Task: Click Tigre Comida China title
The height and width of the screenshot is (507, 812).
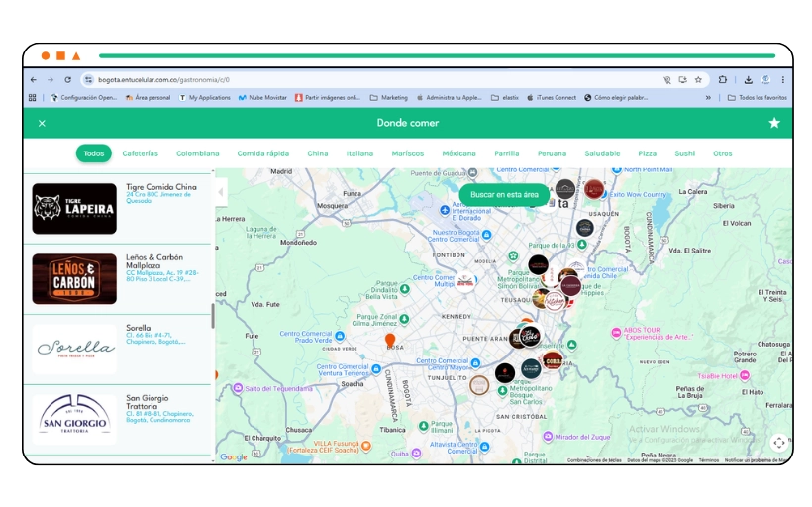Action: point(161,187)
